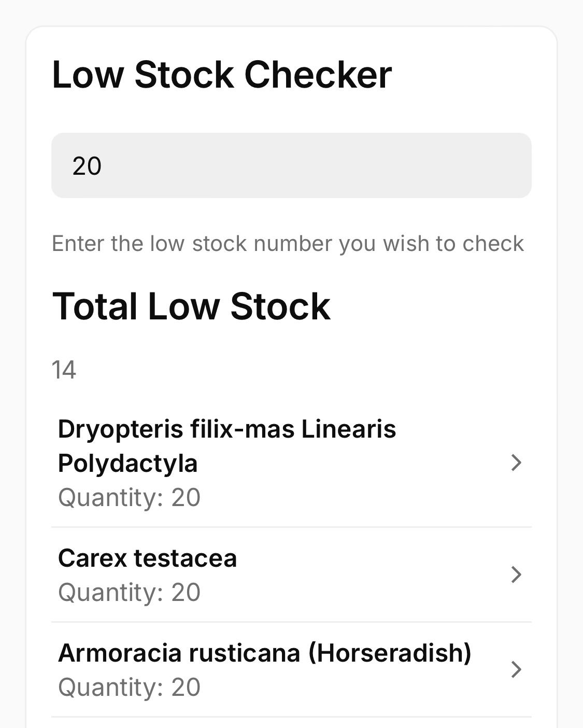Click the word Polydactyla in first item
The width and height of the screenshot is (583, 728).
[x=127, y=463]
